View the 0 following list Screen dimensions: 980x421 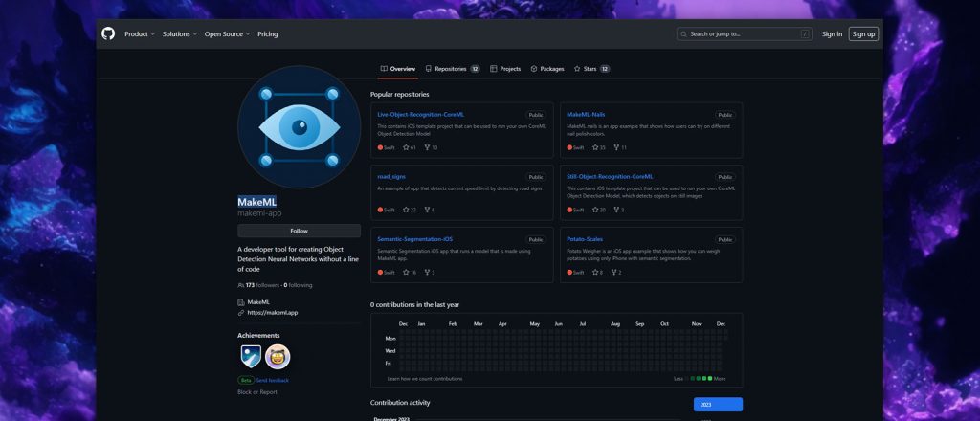[299, 285]
